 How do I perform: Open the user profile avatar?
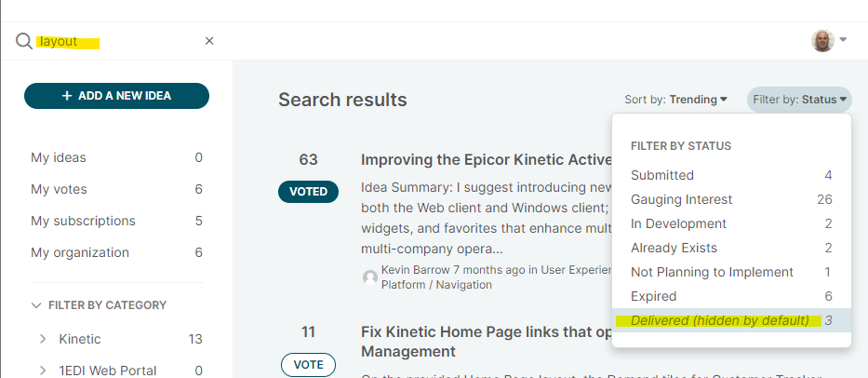[822, 40]
